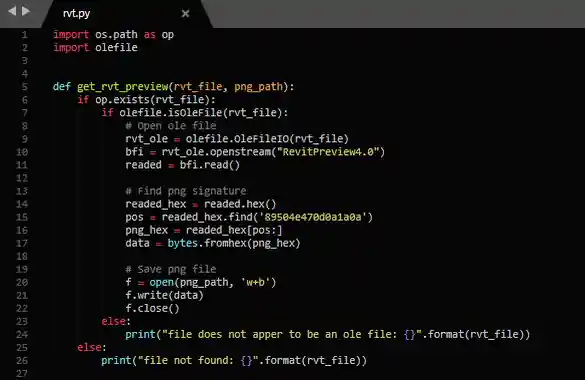Image resolution: width=585 pixels, height=380 pixels.
Task: Click the "RevitPreview4.0" string
Action: point(328,152)
